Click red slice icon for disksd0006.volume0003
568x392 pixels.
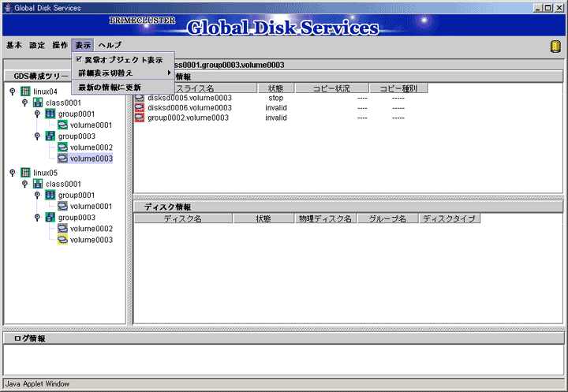pos(140,107)
